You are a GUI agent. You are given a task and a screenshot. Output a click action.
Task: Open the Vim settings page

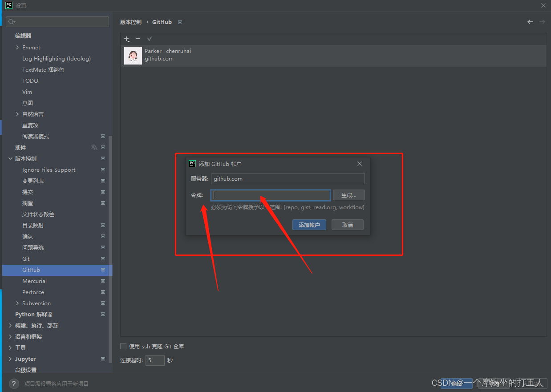click(27, 92)
